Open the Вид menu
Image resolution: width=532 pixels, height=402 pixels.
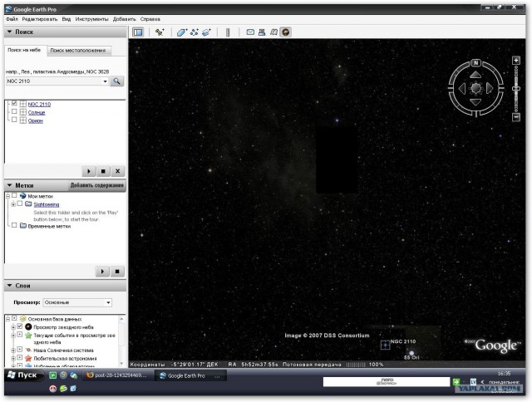click(x=66, y=19)
